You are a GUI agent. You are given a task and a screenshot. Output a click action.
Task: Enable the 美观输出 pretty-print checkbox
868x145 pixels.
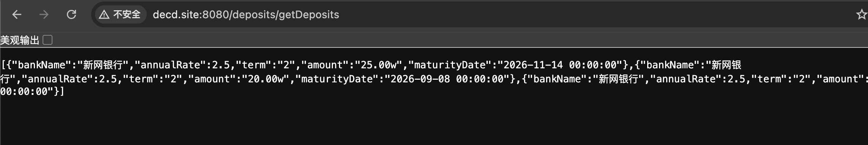coord(48,40)
